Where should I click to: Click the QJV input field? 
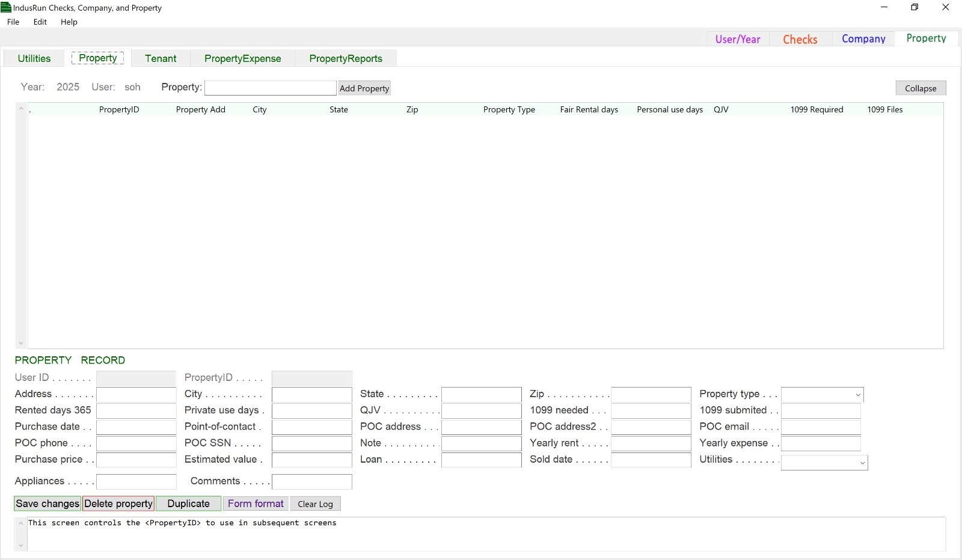pyautogui.click(x=482, y=411)
